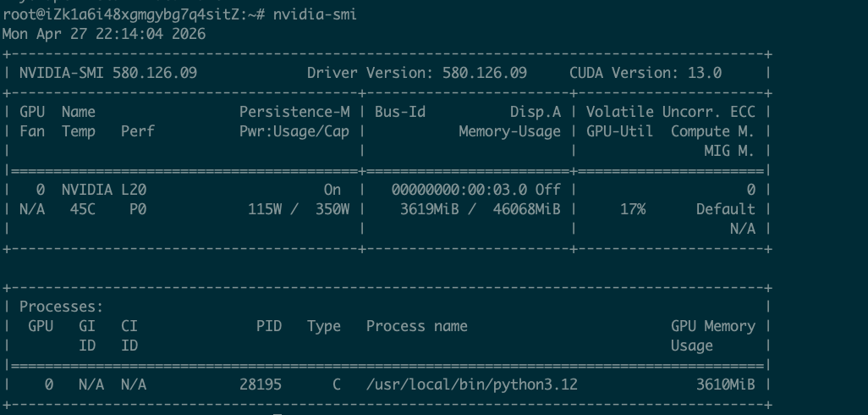The width and height of the screenshot is (868, 415).
Task: Click the Memory-Usage column header
Action: pyautogui.click(x=510, y=132)
